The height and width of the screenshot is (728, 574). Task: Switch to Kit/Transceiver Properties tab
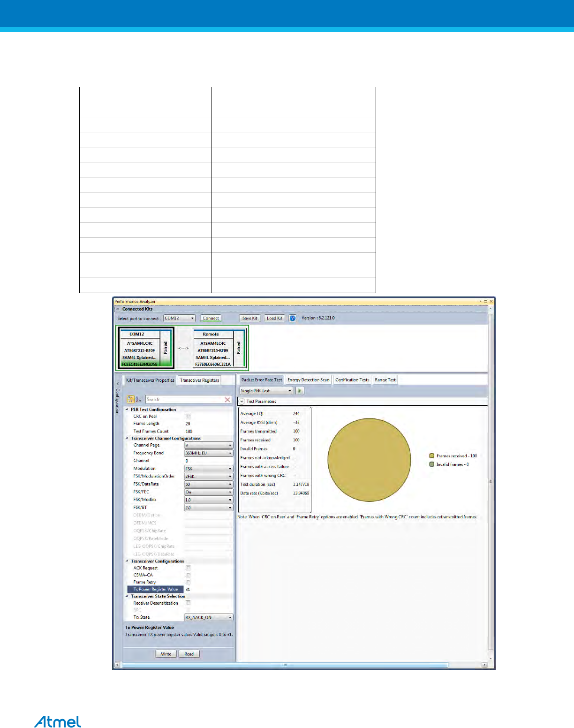coord(150,380)
